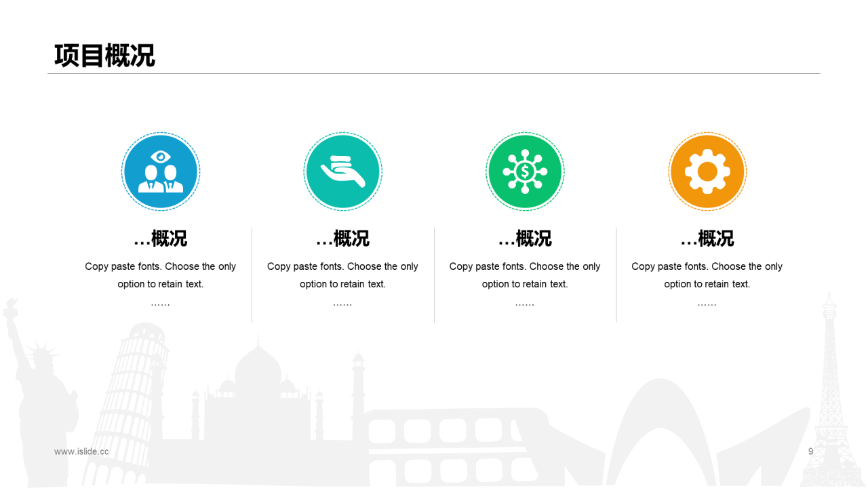868x488 pixels.
Task: Click the blue people-with-eye icon
Action: pos(161,171)
